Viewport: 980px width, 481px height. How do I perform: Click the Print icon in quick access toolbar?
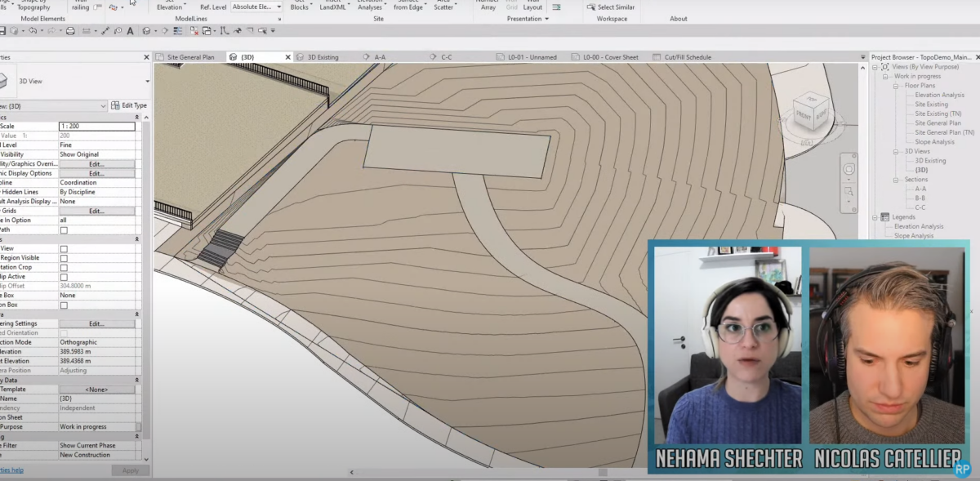tap(70, 31)
